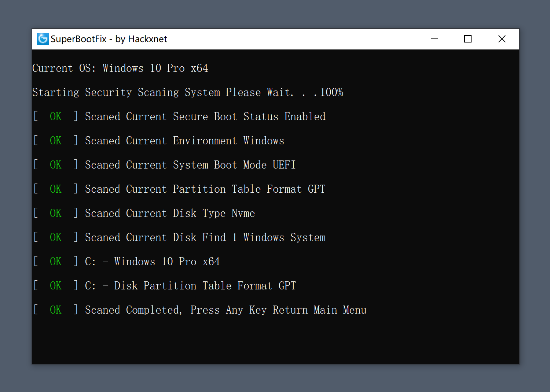The height and width of the screenshot is (392, 550).
Task: Click the 100% scan progress indicator
Action: click(332, 92)
